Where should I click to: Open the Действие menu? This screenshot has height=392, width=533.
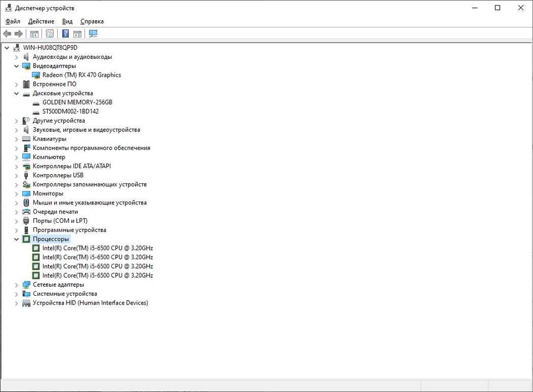tap(41, 21)
